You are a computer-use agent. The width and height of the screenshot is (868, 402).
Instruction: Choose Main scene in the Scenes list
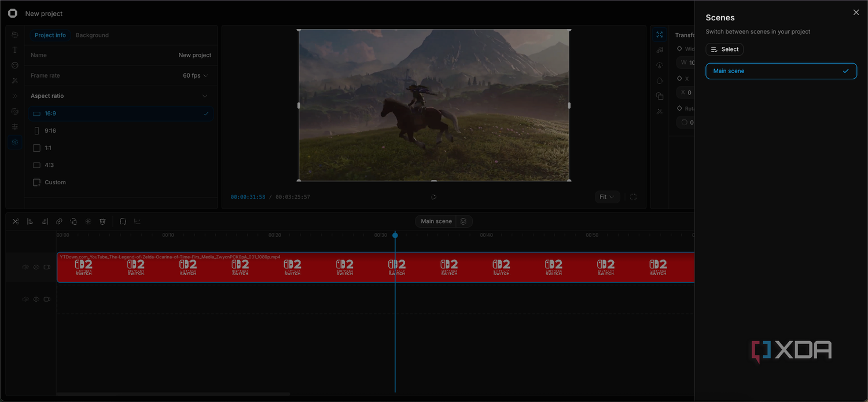(x=781, y=71)
